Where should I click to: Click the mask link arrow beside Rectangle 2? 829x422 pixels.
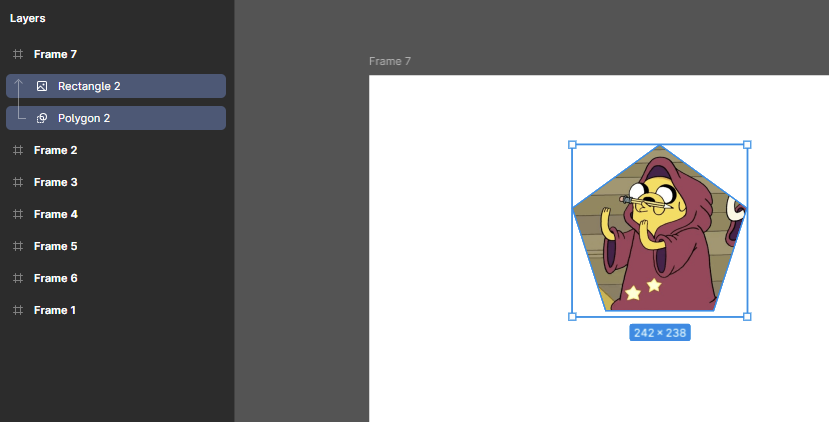click(19, 99)
